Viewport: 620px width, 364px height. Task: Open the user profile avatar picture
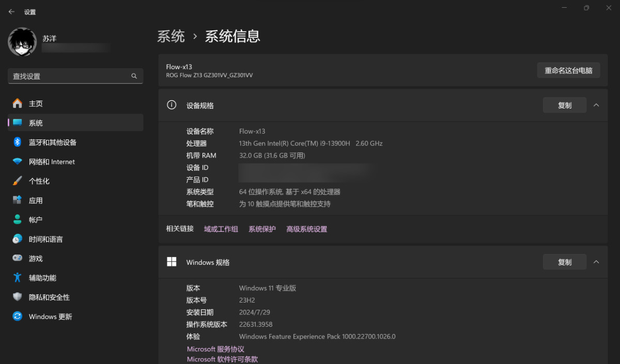tap(22, 42)
